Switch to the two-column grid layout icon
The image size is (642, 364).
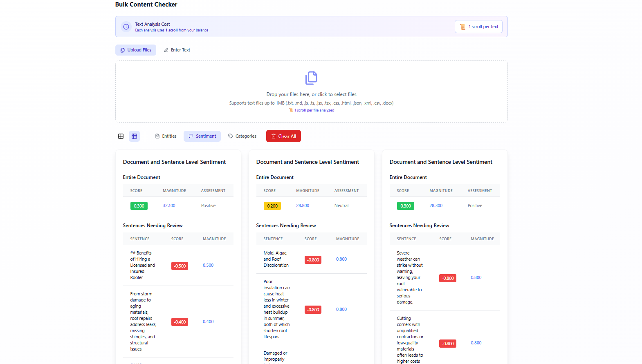121,136
